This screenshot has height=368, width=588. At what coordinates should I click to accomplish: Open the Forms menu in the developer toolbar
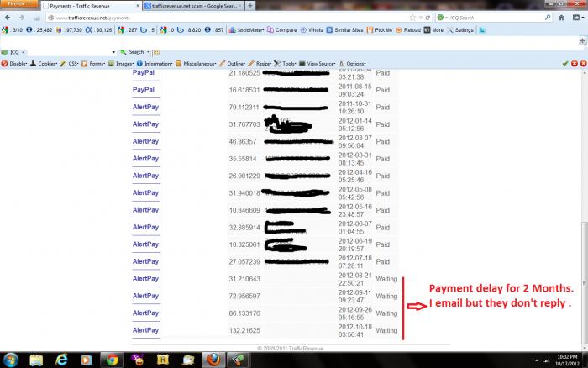[x=93, y=64]
